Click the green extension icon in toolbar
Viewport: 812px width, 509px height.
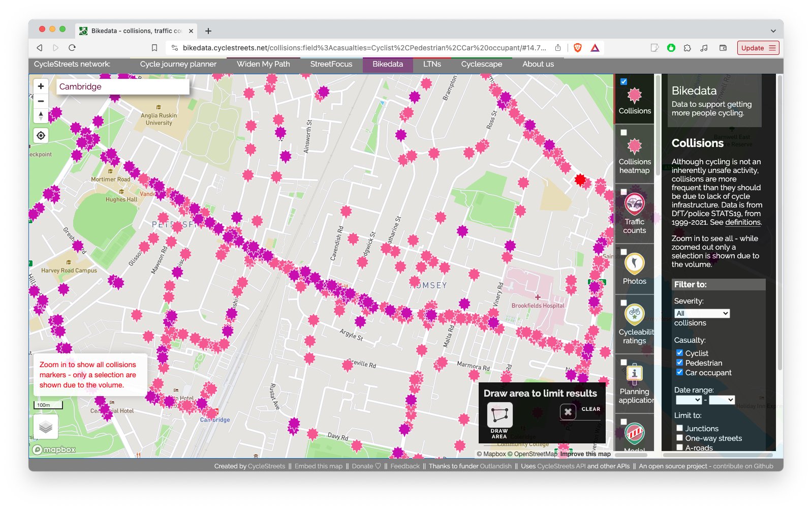click(x=671, y=48)
